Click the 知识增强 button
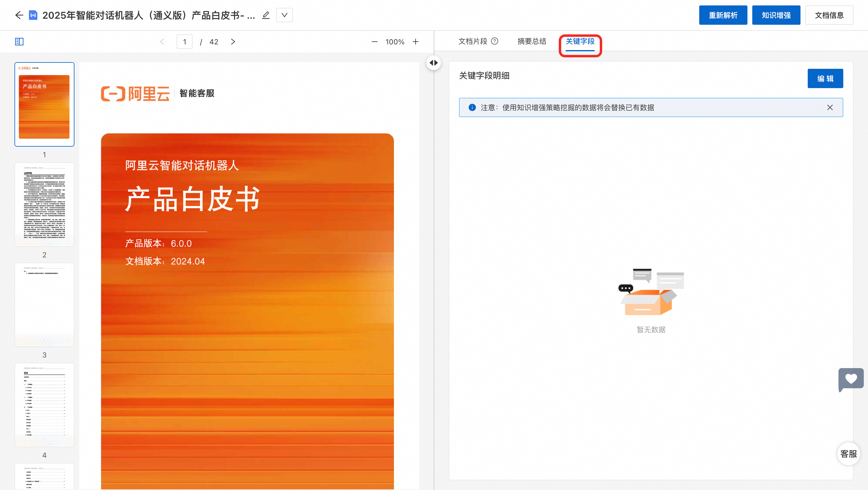 [x=776, y=15]
